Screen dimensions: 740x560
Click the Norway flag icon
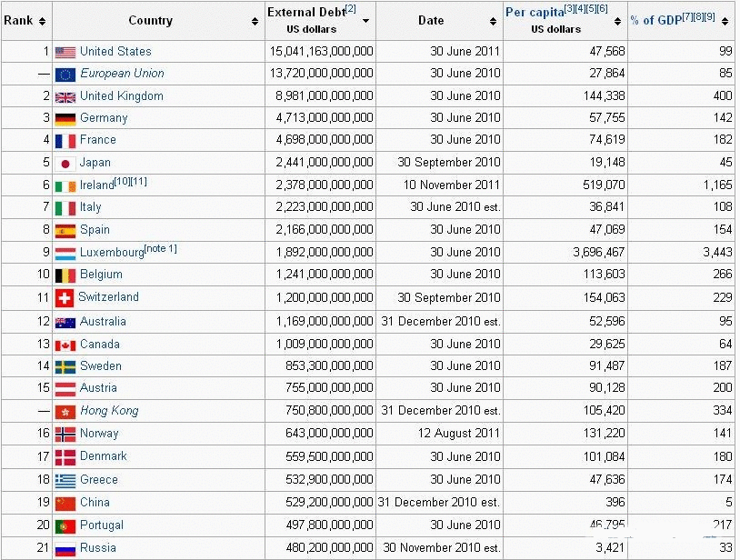pos(65,434)
